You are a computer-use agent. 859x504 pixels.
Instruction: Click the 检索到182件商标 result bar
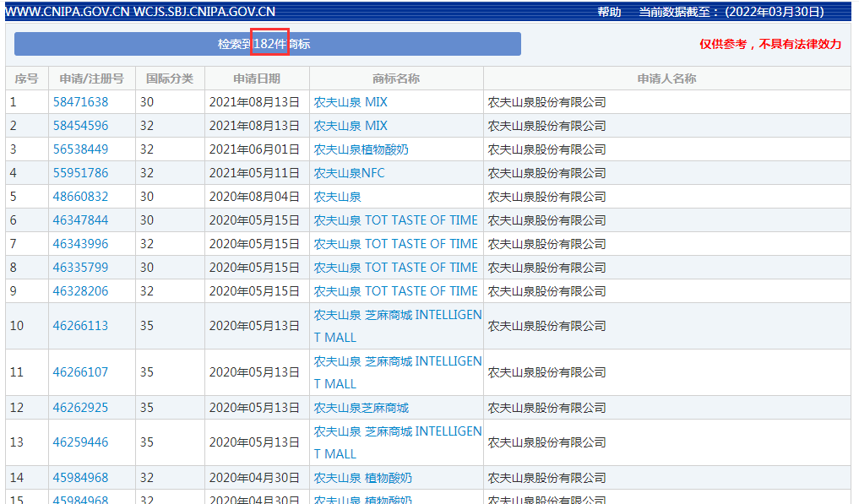[268, 44]
